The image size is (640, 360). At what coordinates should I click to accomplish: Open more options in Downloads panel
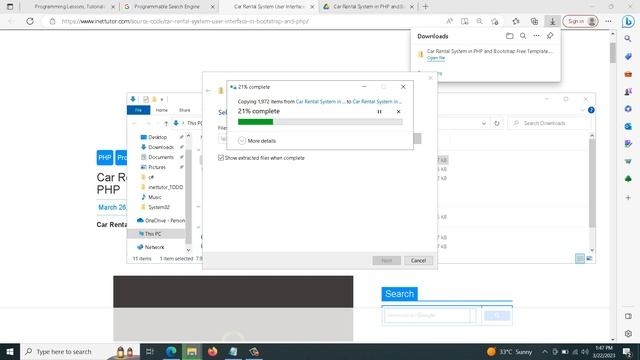click(536, 36)
